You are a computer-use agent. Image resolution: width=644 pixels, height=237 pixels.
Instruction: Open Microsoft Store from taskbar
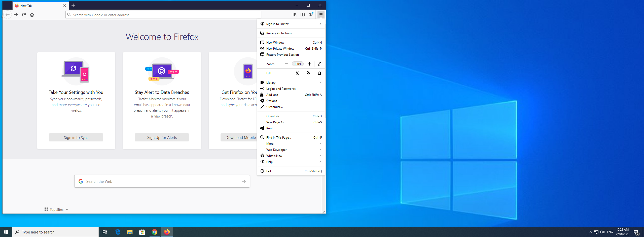tap(142, 232)
